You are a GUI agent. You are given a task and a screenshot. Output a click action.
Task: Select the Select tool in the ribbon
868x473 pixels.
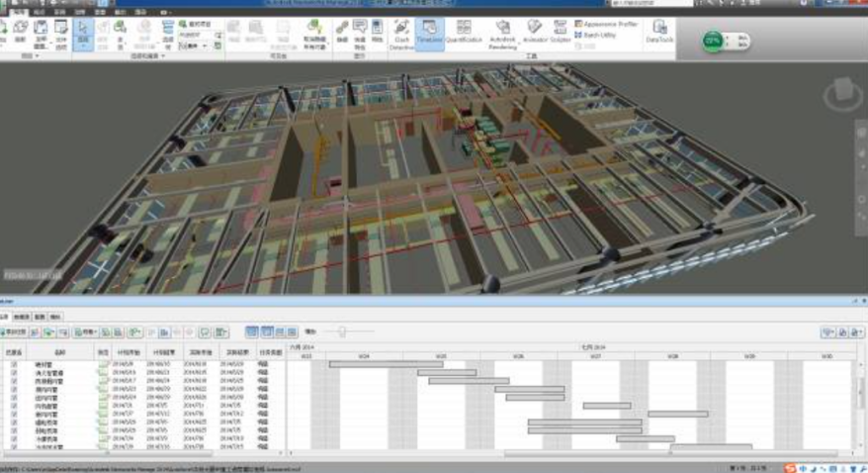pos(83,33)
